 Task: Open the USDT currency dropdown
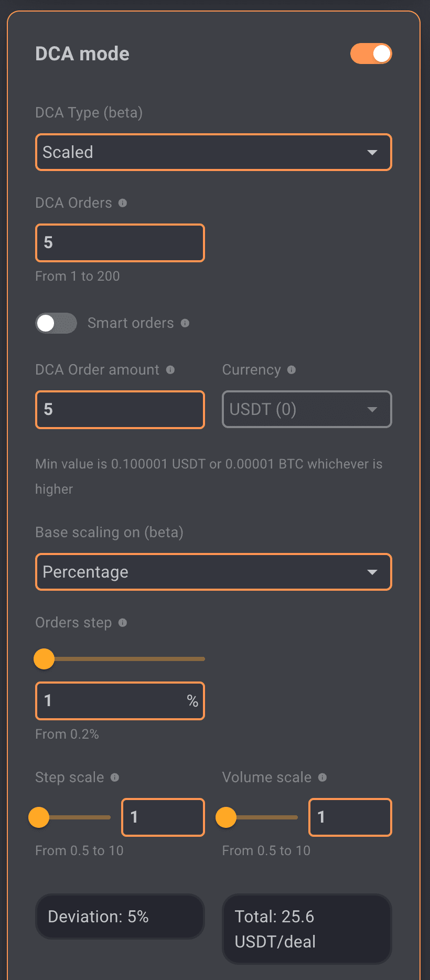click(307, 409)
